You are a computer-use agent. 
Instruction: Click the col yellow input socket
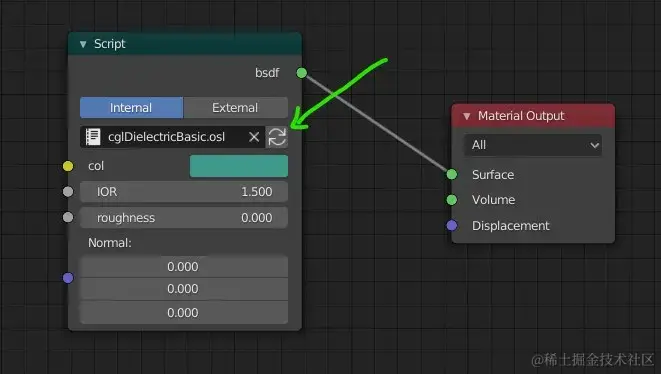click(68, 166)
